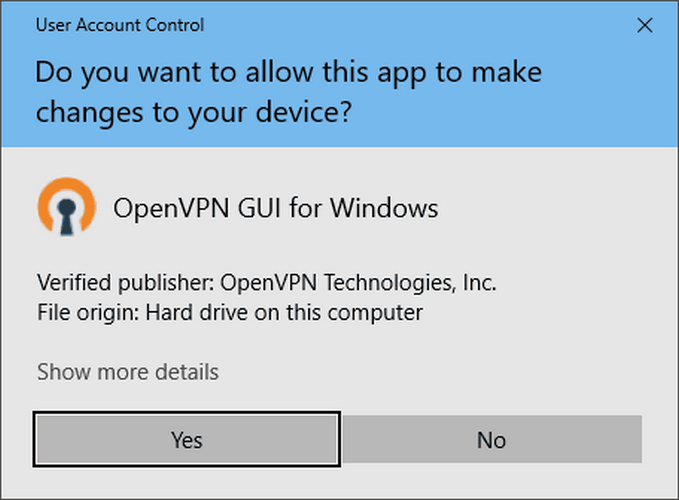Click the changes to your device question line
The width and height of the screenshot is (679, 500).
(194, 112)
